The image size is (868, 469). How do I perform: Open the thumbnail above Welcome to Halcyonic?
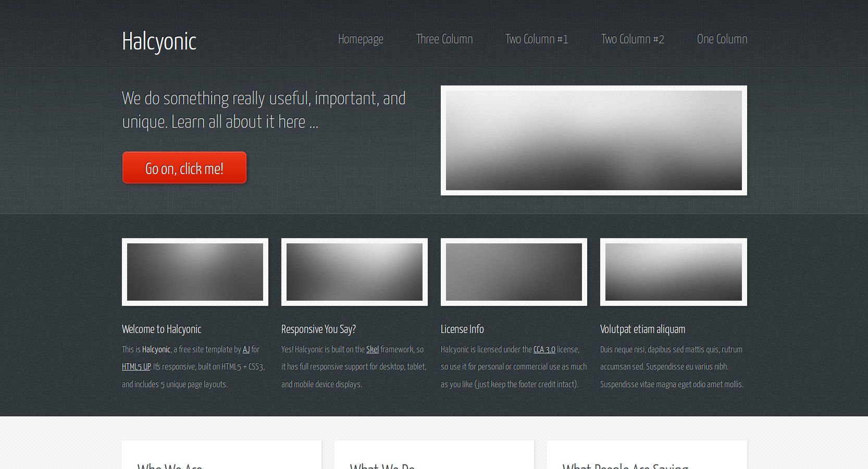pyautogui.click(x=195, y=272)
